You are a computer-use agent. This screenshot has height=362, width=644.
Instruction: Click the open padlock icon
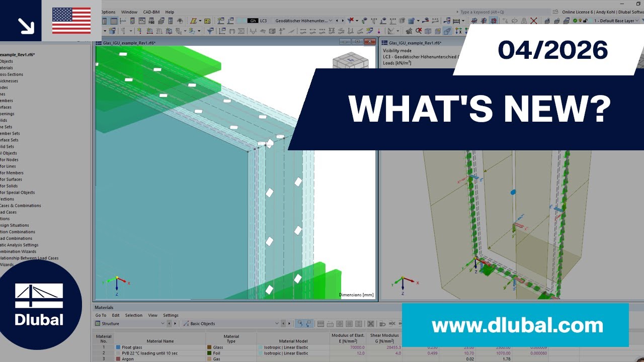pyautogui.click(x=585, y=21)
